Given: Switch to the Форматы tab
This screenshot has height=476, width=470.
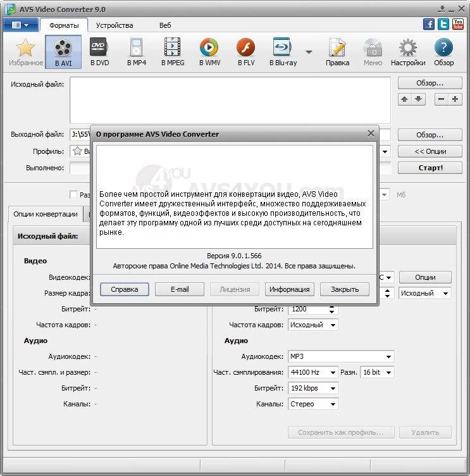Looking at the screenshot, I should click(64, 25).
